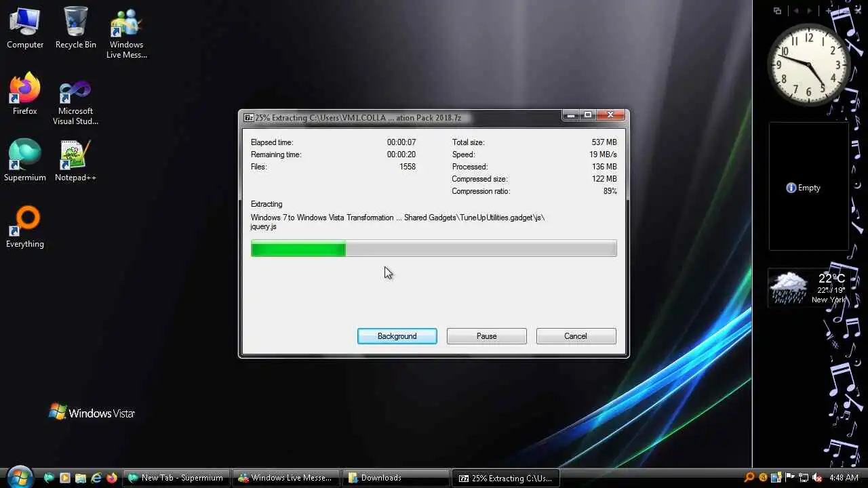Click the Background button in the extraction dialog
This screenshot has height=488, width=868.
[x=397, y=336]
